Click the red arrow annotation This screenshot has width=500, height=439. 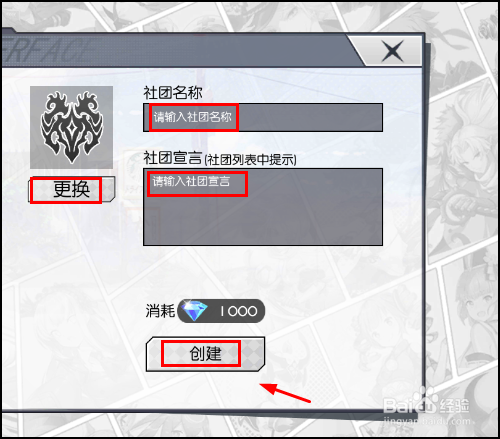click(285, 393)
